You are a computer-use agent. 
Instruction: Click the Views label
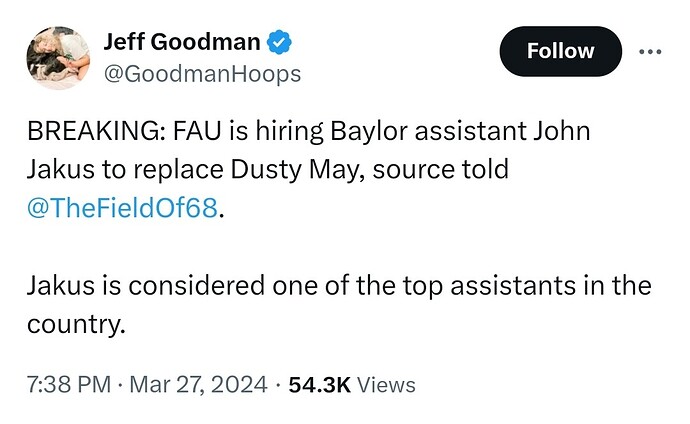coord(386,384)
